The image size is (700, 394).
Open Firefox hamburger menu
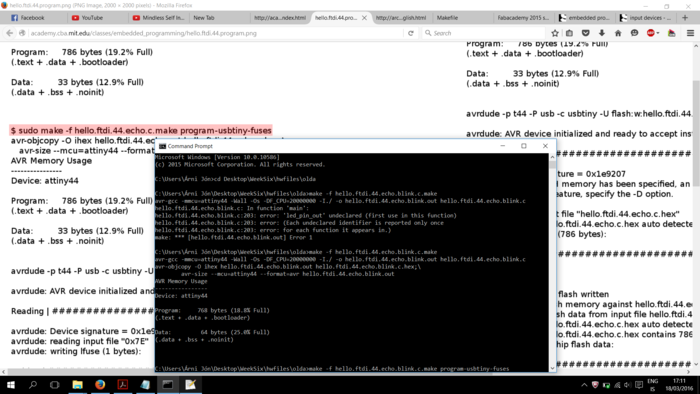(x=690, y=33)
